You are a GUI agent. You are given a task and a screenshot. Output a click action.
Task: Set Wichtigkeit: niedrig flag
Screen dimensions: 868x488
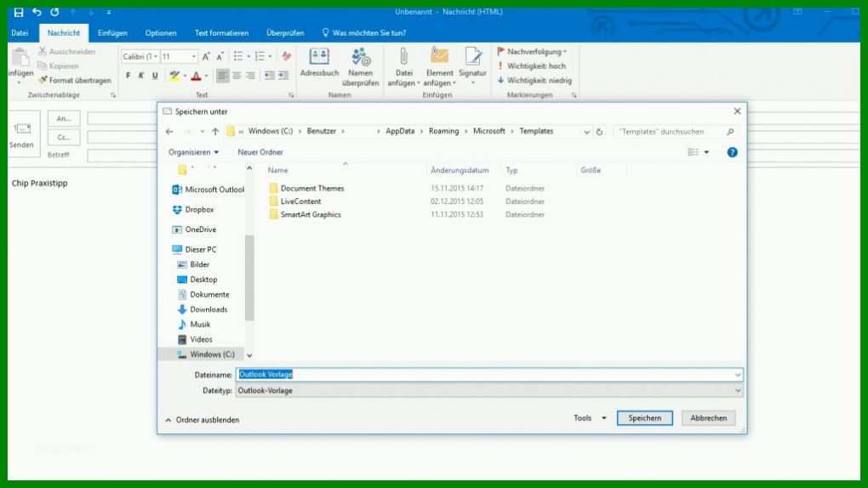[534, 80]
